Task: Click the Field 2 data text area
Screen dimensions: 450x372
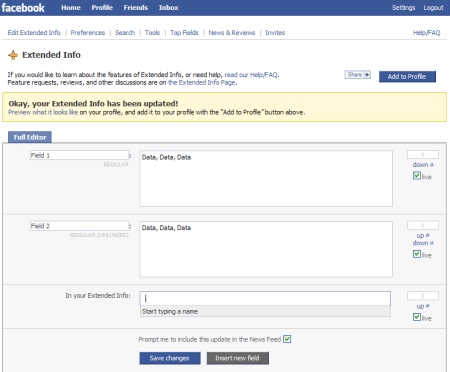Action: (266, 249)
